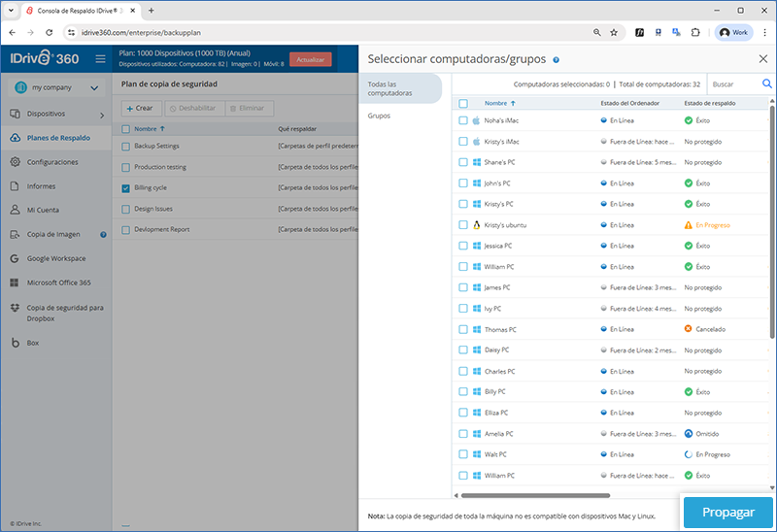Open the hamburger menu next to IDrive 360
777x532 pixels.
click(100, 59)
